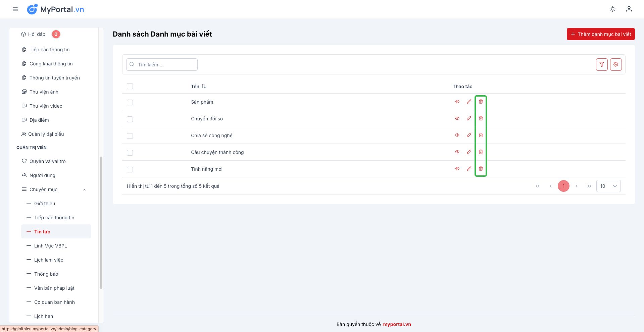644x332 pixels.
Task: Toggle the light/dark theme sun icon
Action: tap(612, 9)
